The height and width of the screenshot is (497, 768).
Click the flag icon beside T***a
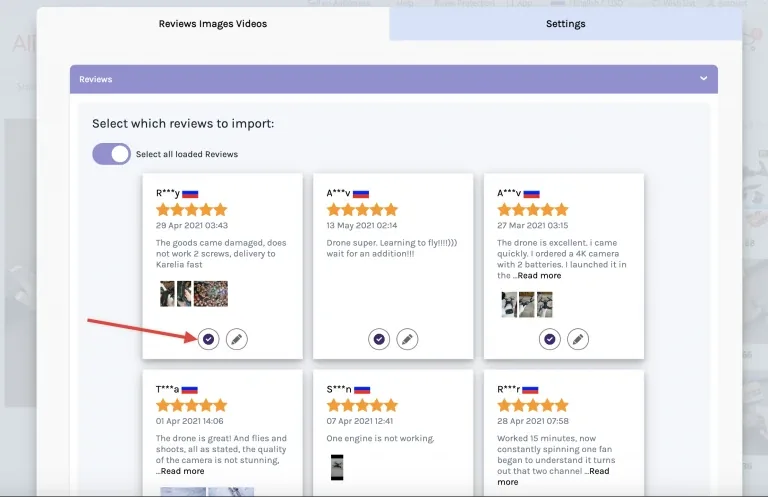190,390
